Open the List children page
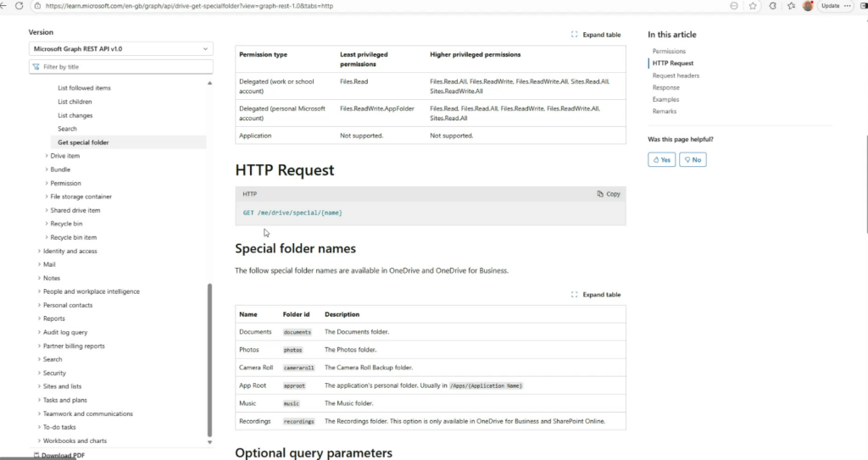Viewport: 868px width, 460px height. (x=75, y=102)
